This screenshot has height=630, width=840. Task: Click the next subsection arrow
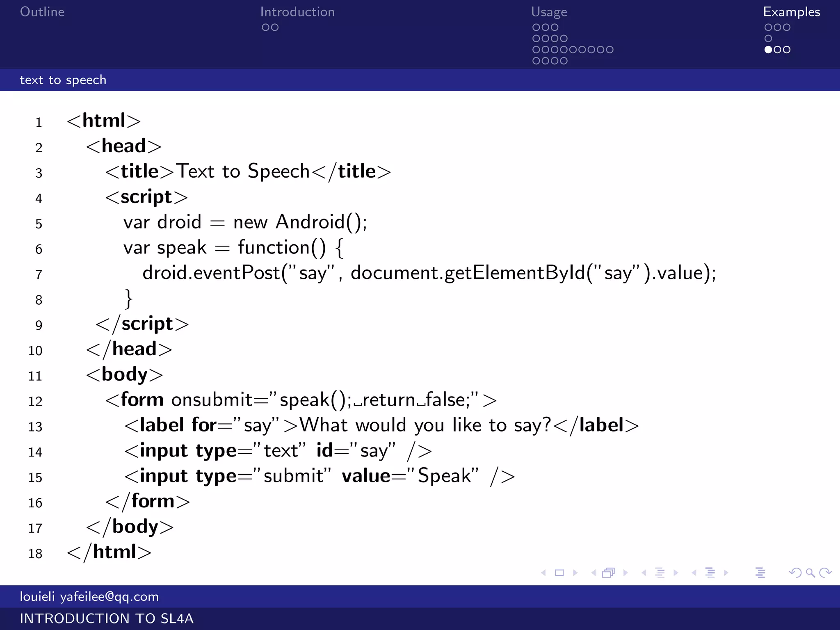(676, 573)
